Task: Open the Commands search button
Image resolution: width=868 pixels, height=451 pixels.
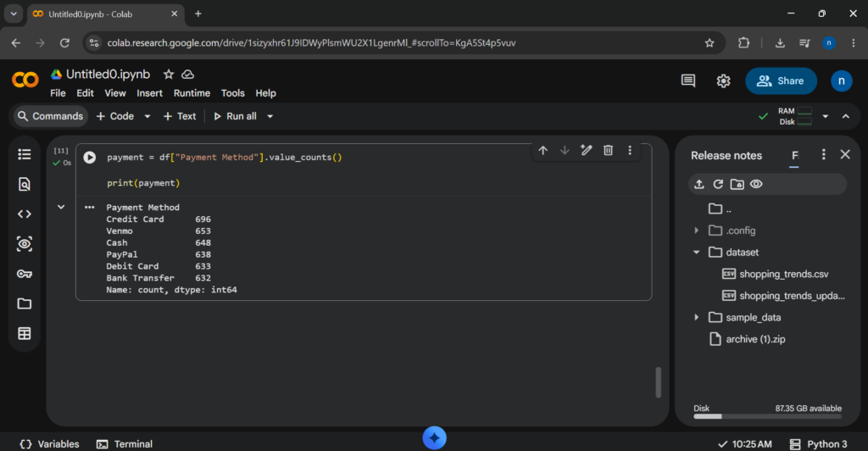Action: click(x=50, y=116)
